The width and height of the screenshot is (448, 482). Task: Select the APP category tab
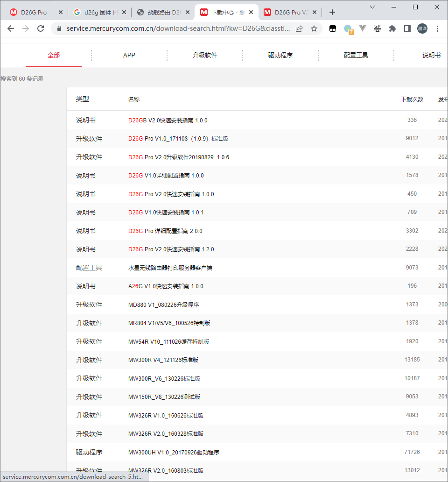[129, 55]
